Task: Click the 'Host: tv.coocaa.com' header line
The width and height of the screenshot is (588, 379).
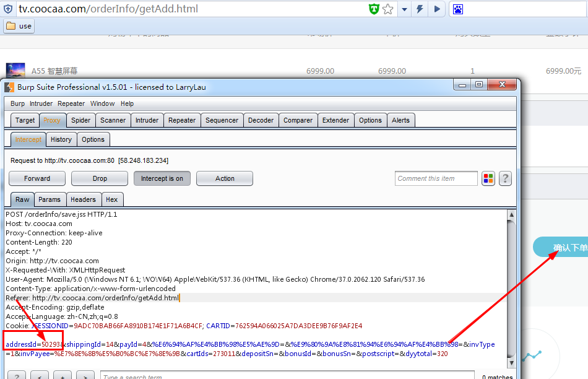Action: click(x=39, y=224)
